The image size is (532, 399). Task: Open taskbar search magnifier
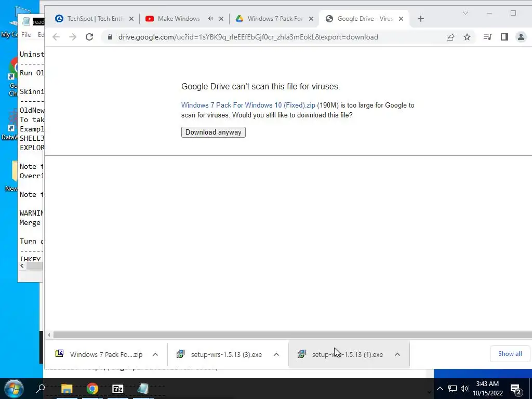click(x=41, y=388)
